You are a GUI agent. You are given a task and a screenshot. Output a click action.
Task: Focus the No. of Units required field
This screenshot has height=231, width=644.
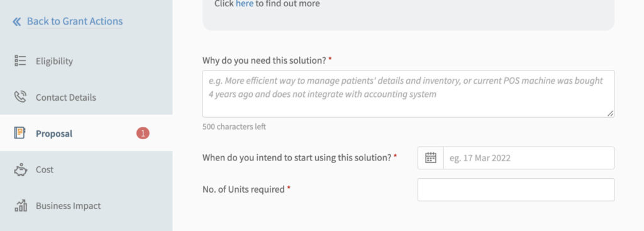point(516,189)
